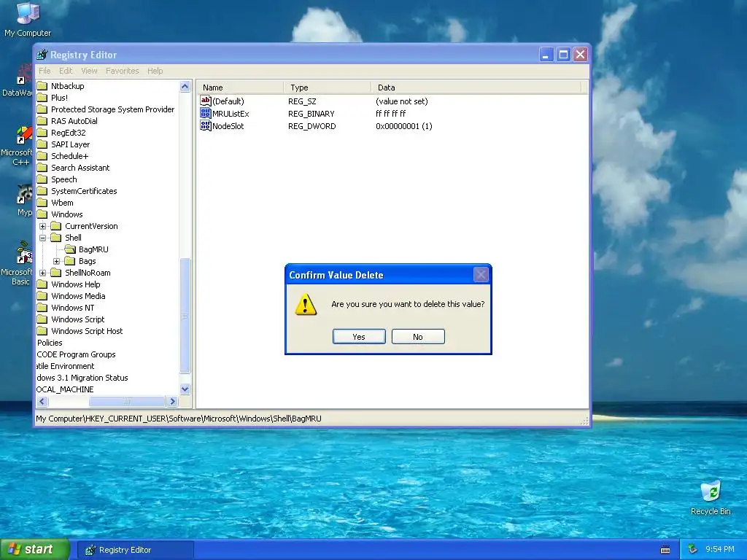
Task: Select the RAS AutoDial folder icon
Action: click(x=42, y=121)
